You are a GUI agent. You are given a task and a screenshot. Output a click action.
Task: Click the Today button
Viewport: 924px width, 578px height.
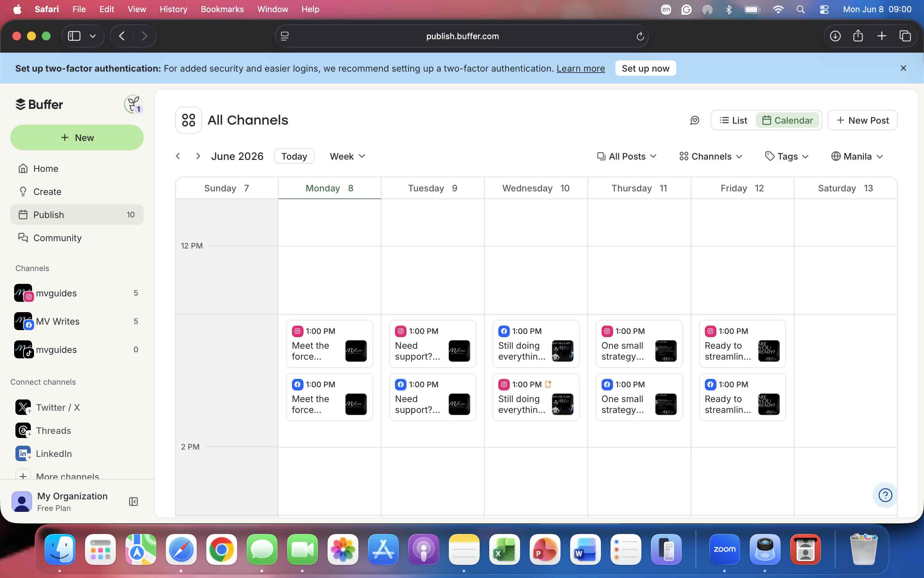coord(294,156)
